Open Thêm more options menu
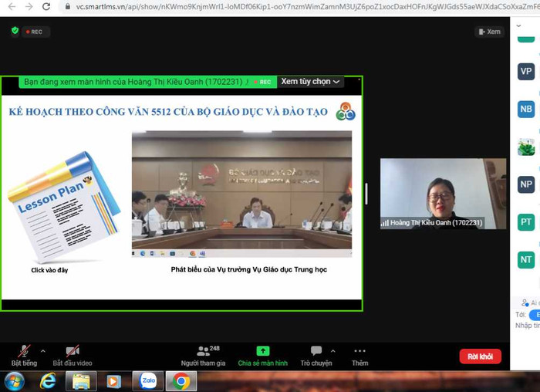Image resolution: width=540 pixels, height=392 pixels. [x=359, y=355]
